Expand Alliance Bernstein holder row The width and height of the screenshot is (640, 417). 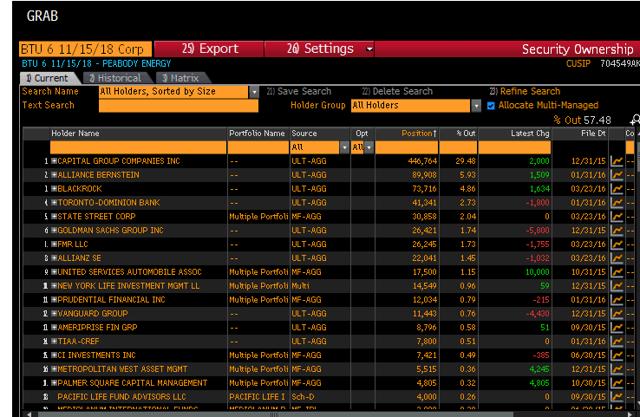click(54, 175)
